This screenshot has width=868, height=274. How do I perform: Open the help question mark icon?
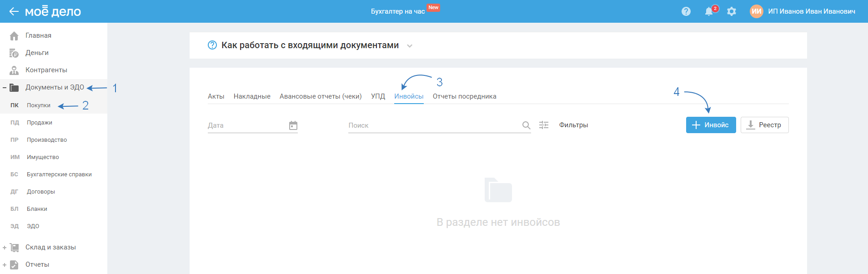click(686, 11)
